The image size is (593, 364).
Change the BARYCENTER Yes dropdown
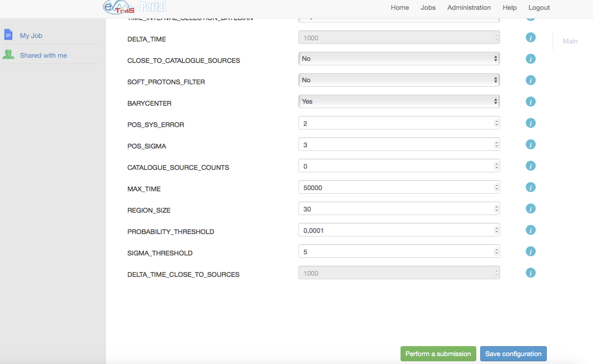tap(399, 102)
